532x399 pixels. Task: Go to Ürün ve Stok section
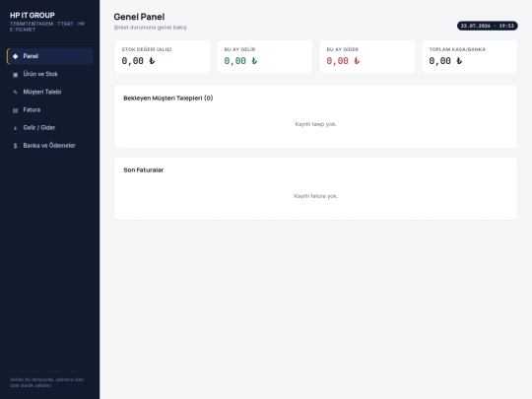point(50,74)
